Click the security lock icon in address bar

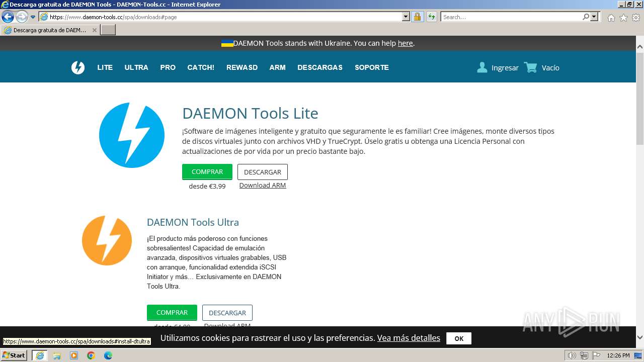417,17
